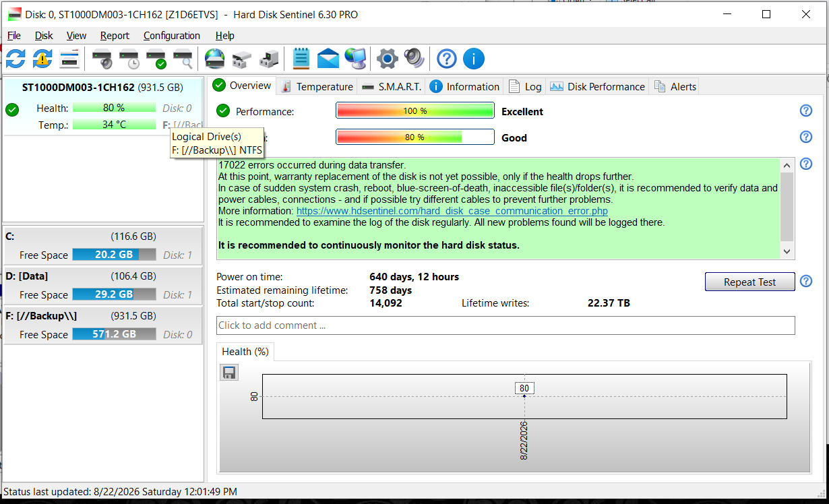Click the 22.37 TB lifetime writes value
This screenshot has width=829, height=504.
[609, 303]
